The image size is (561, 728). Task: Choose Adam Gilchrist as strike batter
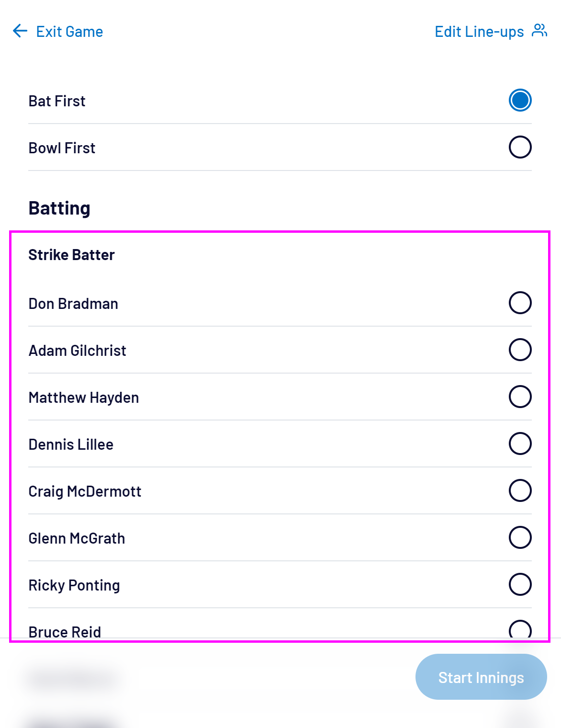(520, 350)
